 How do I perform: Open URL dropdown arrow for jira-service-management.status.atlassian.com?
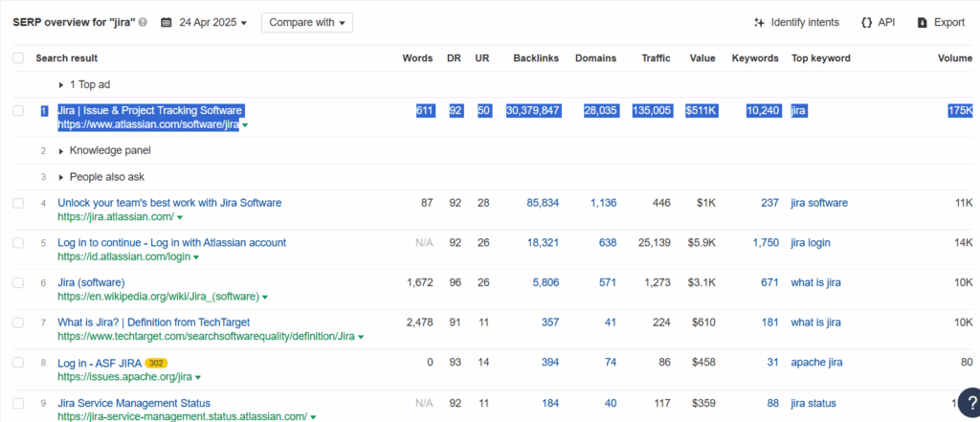pos(313,417)
